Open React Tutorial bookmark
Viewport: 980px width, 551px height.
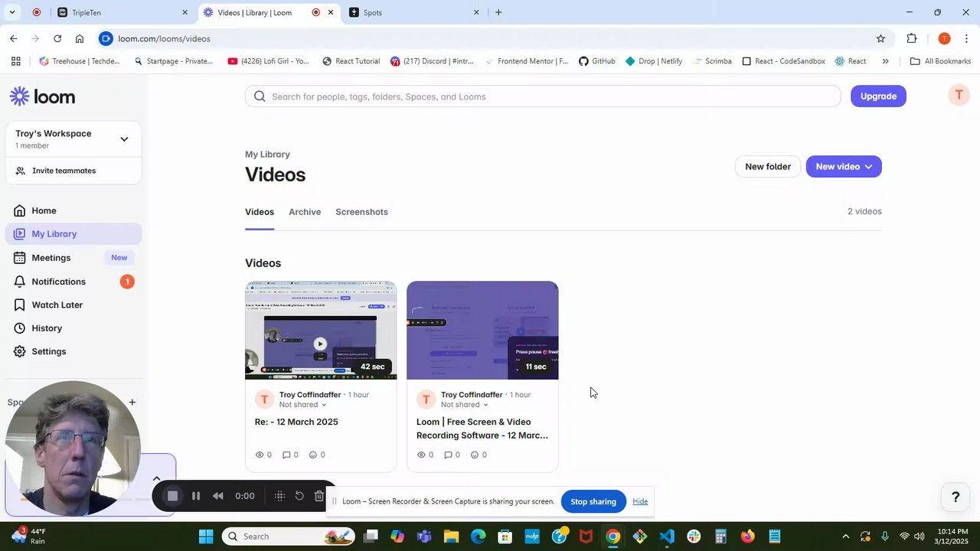[x=351, y=61]
